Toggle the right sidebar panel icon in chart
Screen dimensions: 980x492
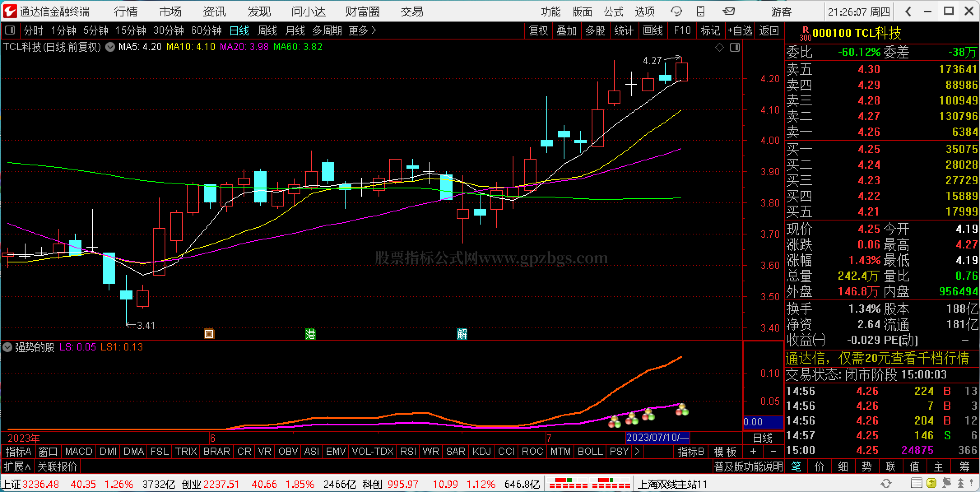735,48
